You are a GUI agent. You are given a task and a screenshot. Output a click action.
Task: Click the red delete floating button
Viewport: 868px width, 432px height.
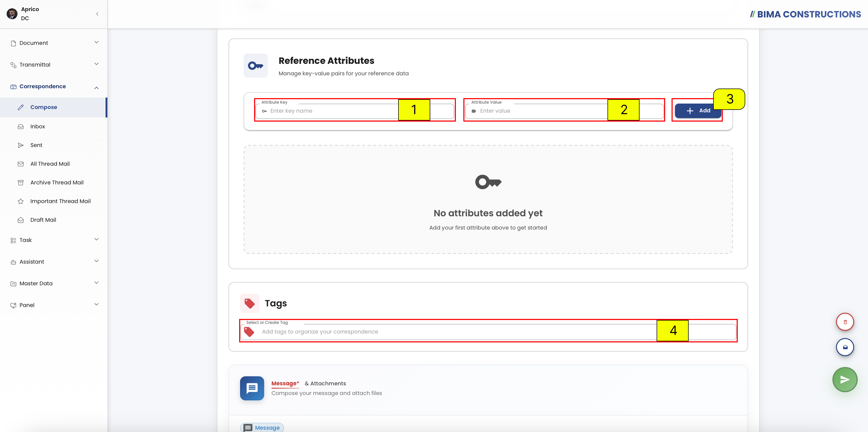pyautogui.click(x=845, y=322)
